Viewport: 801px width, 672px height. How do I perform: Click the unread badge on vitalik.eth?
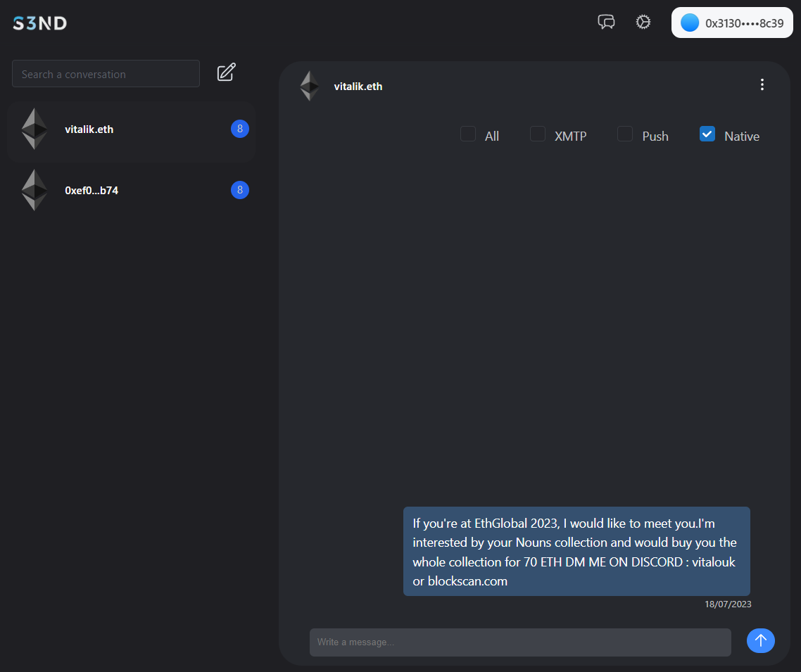(x=239, y=129)
